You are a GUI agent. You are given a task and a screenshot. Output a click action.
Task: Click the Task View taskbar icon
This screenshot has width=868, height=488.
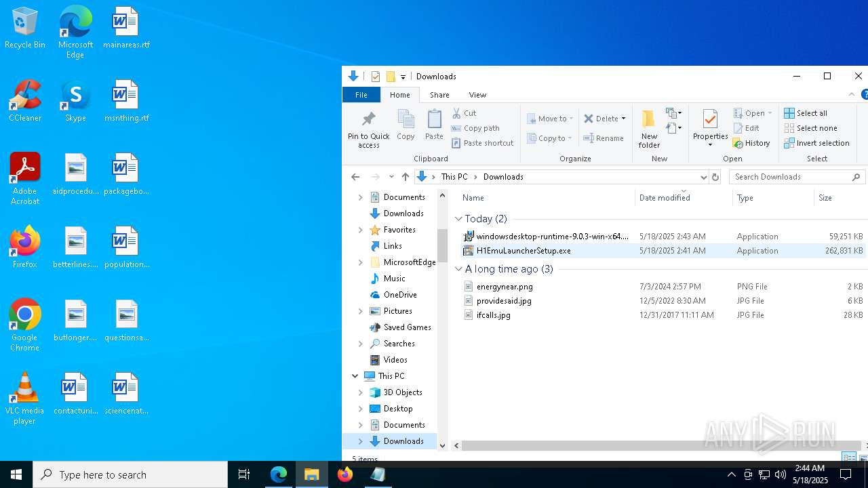click(244, 474)
